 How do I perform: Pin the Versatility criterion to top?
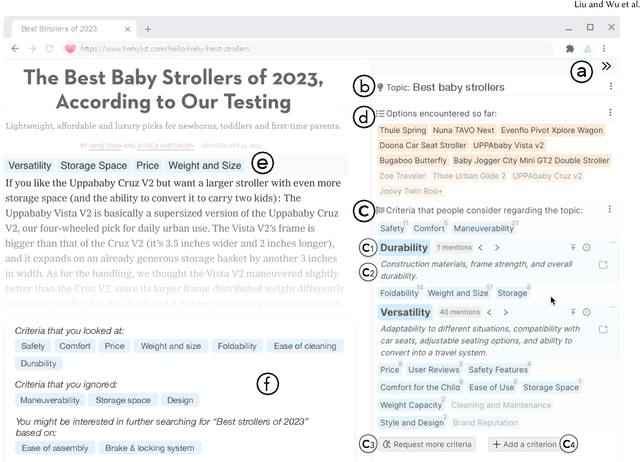pyautogui.click(x=573, y=313)
